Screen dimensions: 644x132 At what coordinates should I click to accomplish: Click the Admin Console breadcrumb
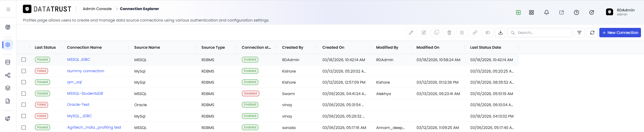(97, 9)
